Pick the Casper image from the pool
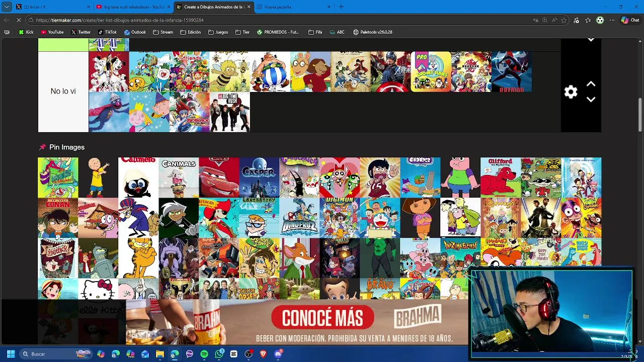The image size is (644, 362). [x=259, y=177]
